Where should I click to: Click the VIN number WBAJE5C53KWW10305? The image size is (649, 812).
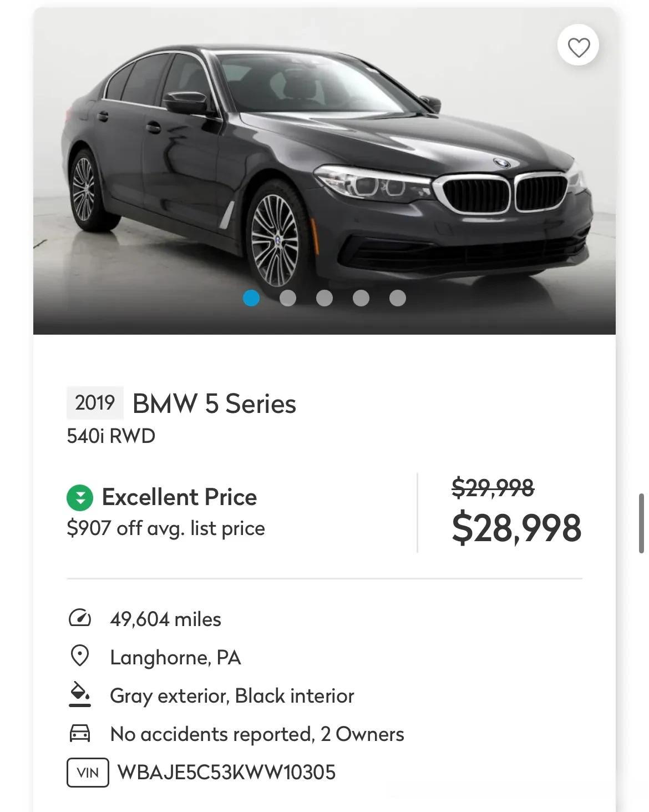[226, 772]
